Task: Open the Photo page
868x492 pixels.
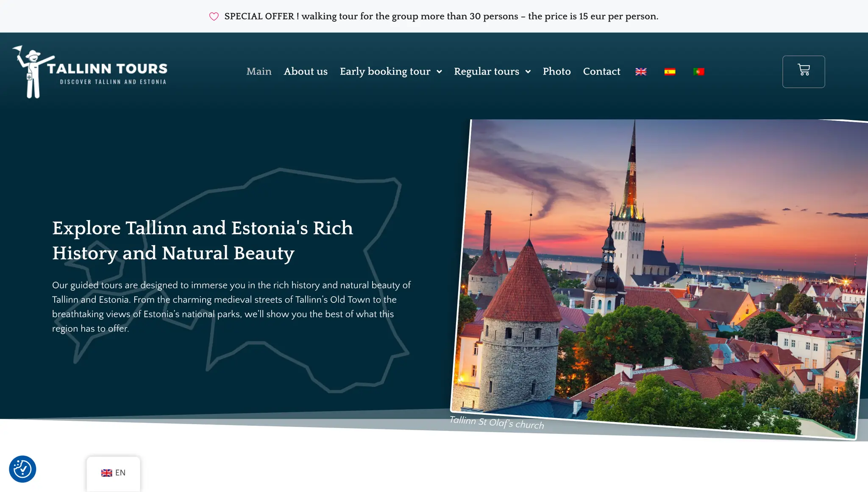Action: pyautogui.click(x=556, y=71)
